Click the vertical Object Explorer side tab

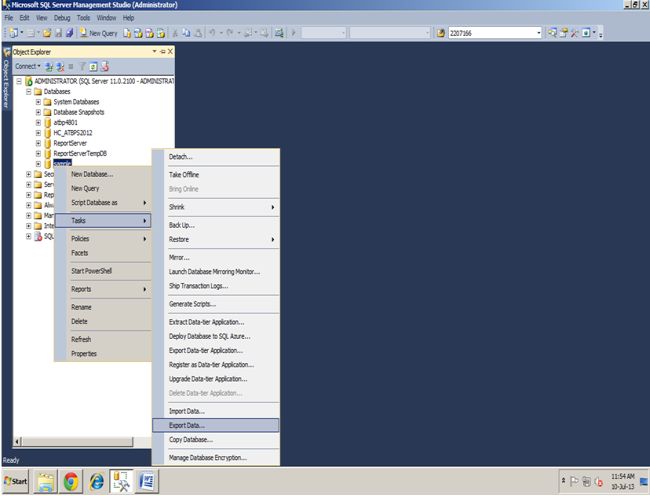coord(6,79)
